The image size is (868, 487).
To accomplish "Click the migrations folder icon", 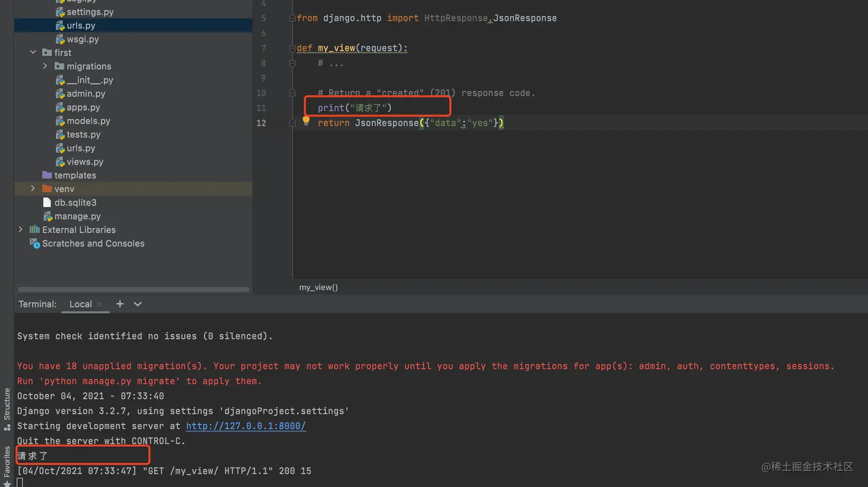I will (59, 67).
